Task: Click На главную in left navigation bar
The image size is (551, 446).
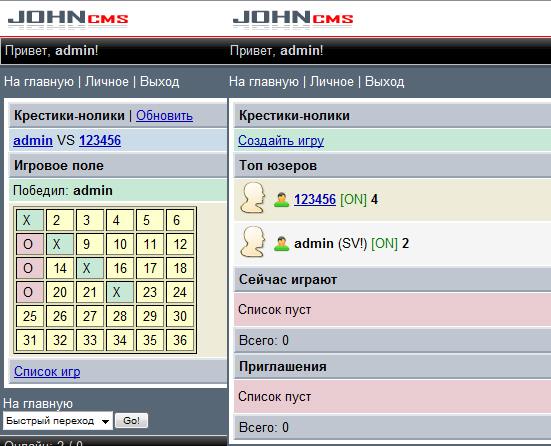Action: pyautogui.click(x=39, y=82)
